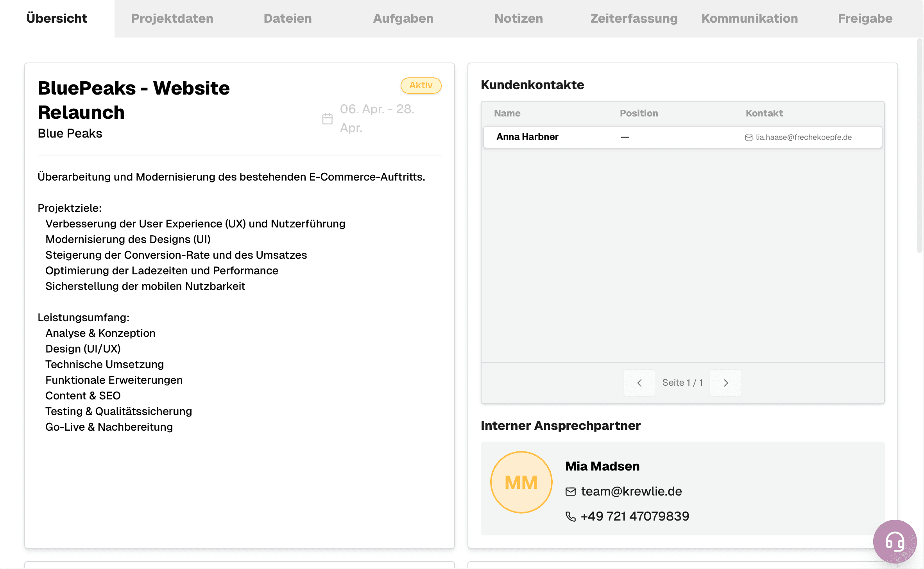Viewport: 924px width, 569px height.
Task: Click the email lia.haase@frechekoepfe.de
Action: (804, 138)
